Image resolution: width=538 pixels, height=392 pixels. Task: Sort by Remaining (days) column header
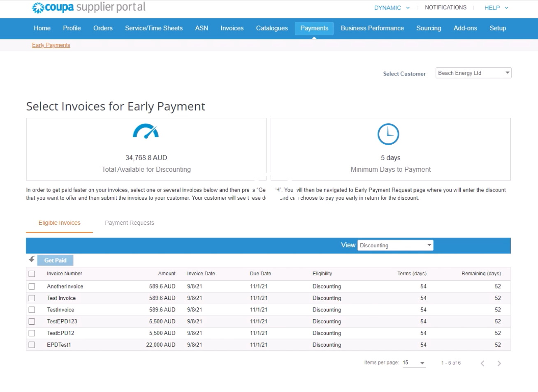click(481, 274)
